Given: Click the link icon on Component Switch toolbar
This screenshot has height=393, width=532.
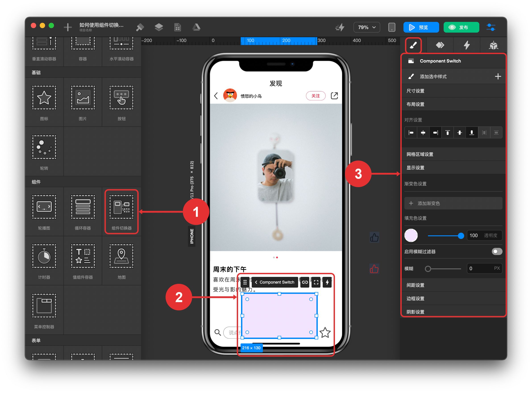Looking at the screenshot, I should (305, 283).
